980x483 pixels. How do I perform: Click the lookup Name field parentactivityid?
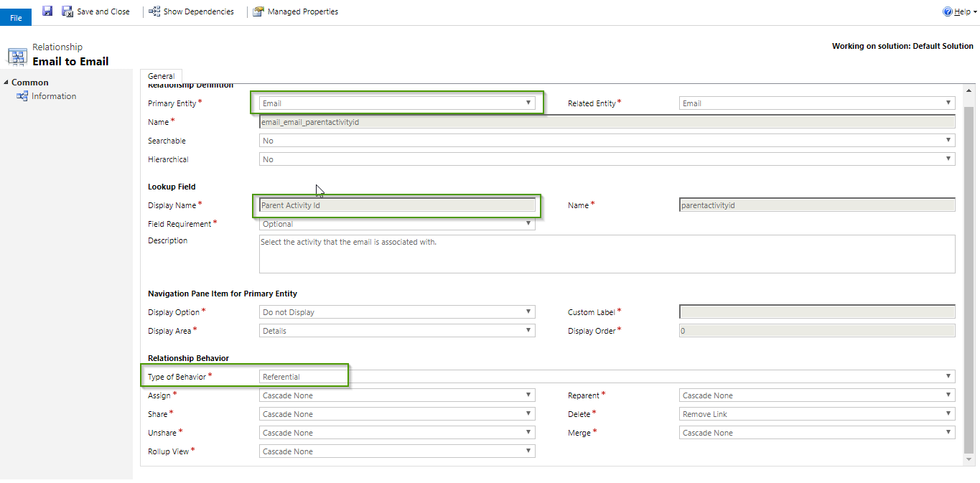coord(817,205)
